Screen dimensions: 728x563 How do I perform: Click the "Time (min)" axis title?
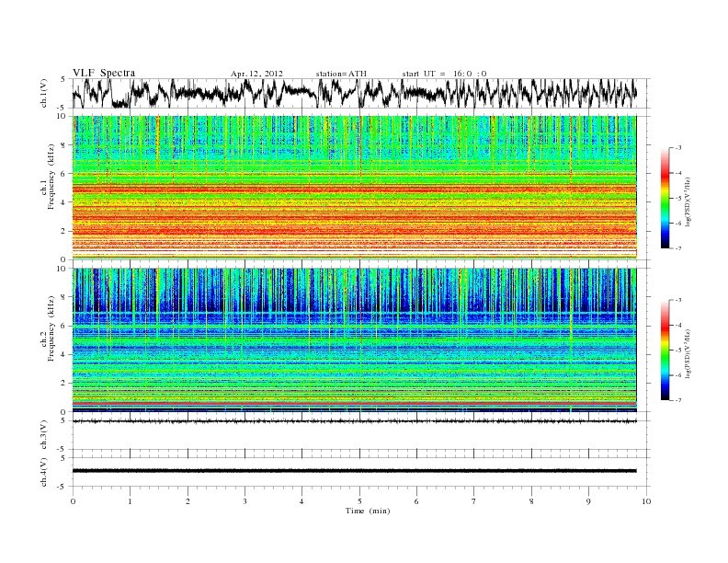pyautogui.click(x=368, y=511)
